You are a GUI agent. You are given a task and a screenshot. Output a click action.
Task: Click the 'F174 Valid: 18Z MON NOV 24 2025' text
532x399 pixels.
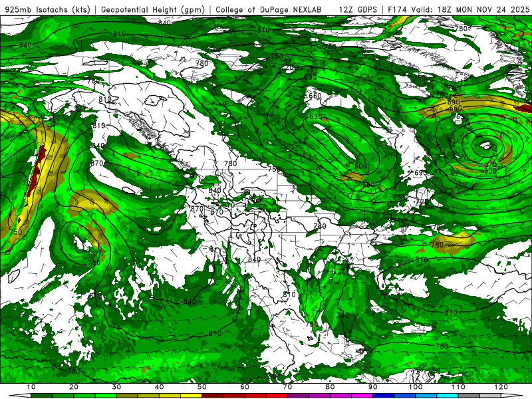tap(459, 9)
